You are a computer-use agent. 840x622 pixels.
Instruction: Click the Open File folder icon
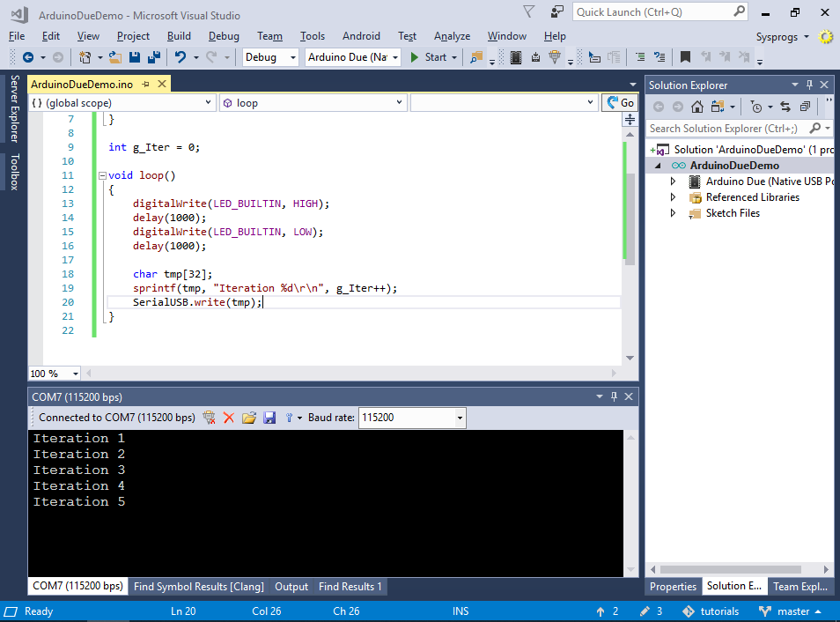tap(114, 57)
